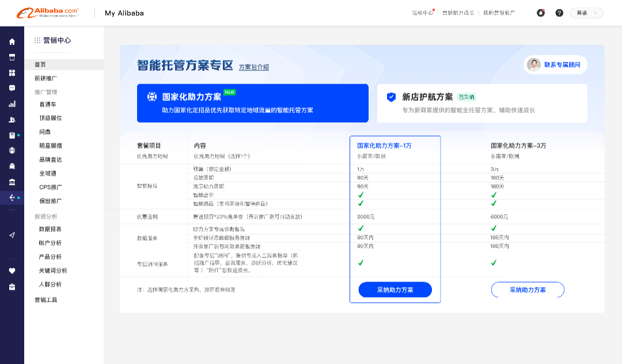The width and height of the screenshot is (622, 364).
Task: Open 数据报表 in the sidebar
Action: pos(50,229)
